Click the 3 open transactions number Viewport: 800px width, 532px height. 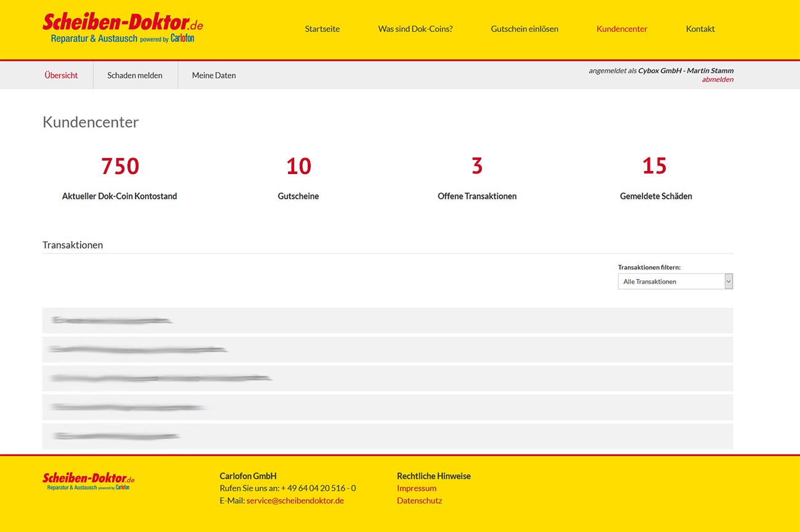point(477,166)
